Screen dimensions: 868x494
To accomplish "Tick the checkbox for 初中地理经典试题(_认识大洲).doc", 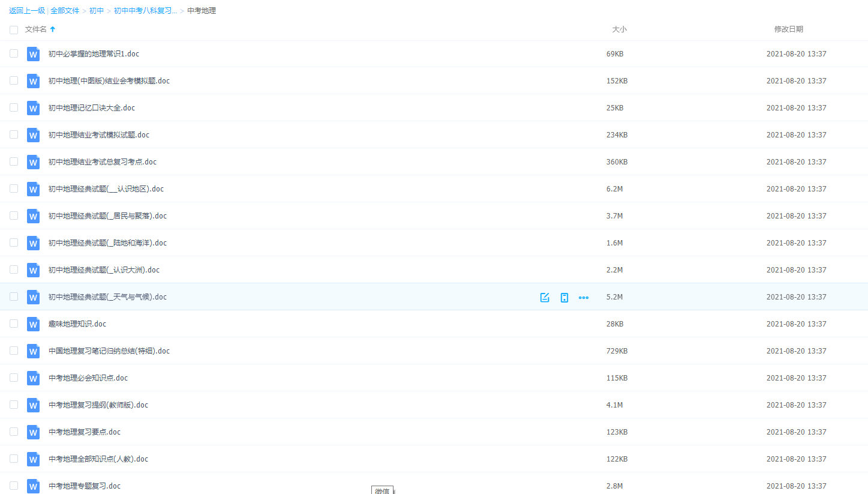I will [14, 270].
